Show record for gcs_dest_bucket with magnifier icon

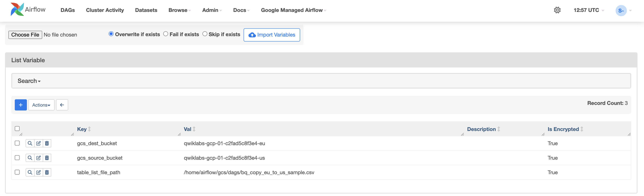pyautogui.click(x=30, y=143)
